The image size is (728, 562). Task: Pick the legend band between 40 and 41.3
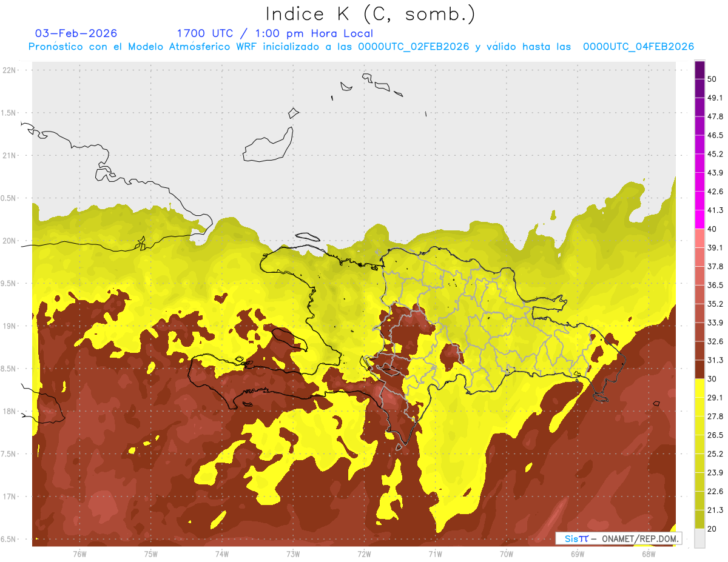coord(699,219)
